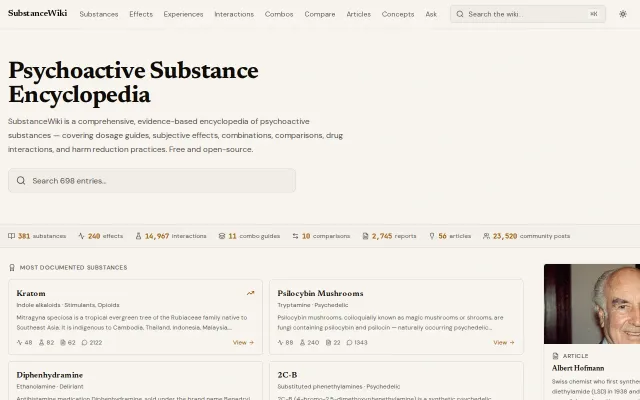Click the effects pulse icon on Psilocybin Mushrooms card
This screenshot has height=400, width=640.
280,342
